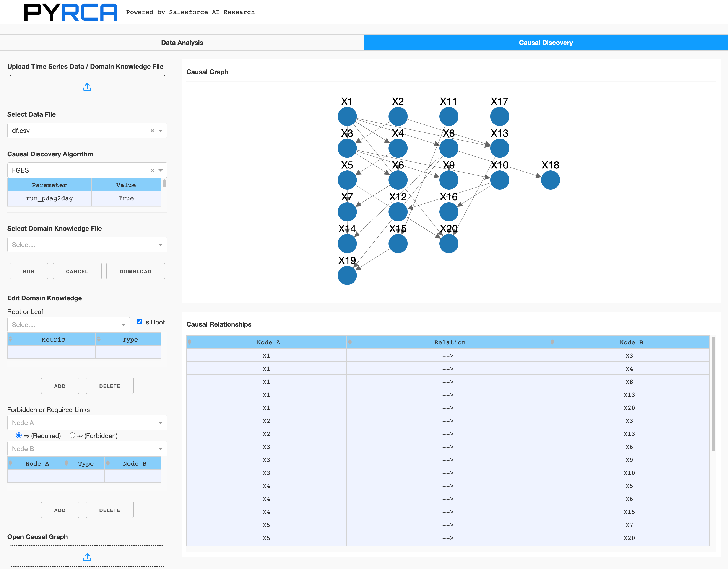Select the Forbidden link radio button
This screenshot has width=728, height=569.
pyautogui.click(x=72, y=436)
